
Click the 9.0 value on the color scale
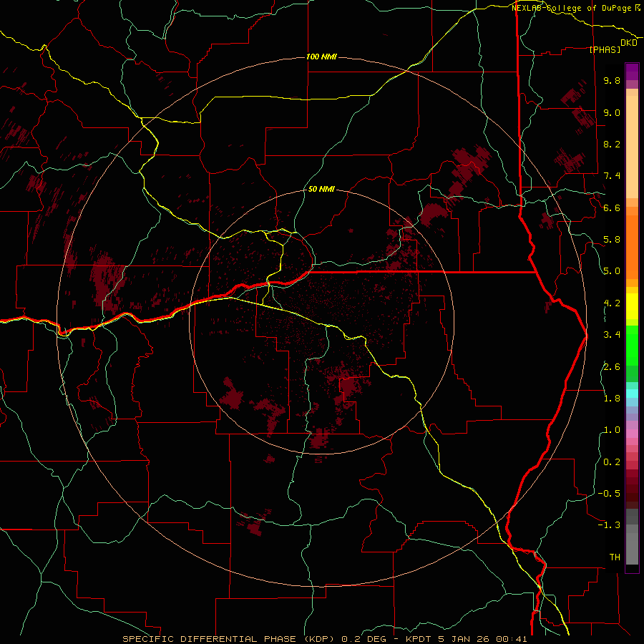612,112
